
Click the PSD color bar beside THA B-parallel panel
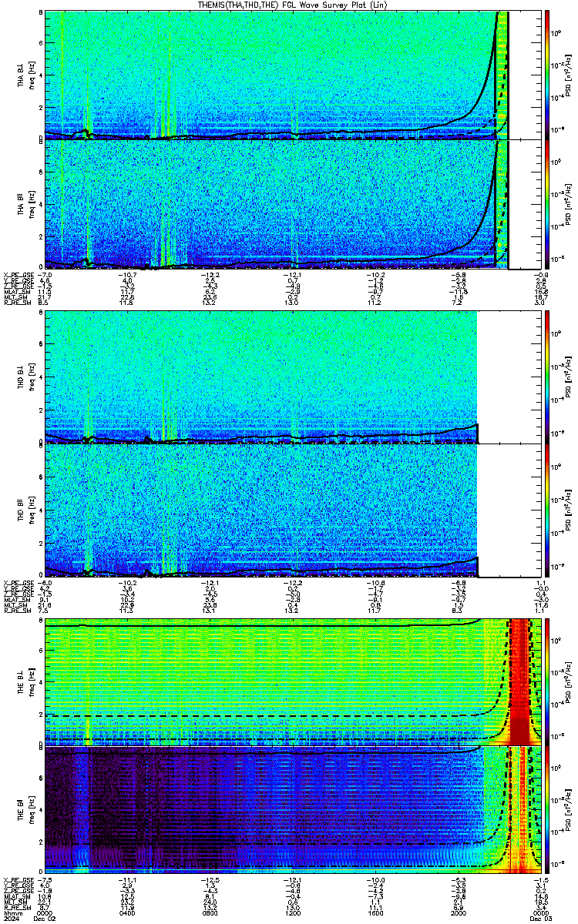[x=547, y=204]
